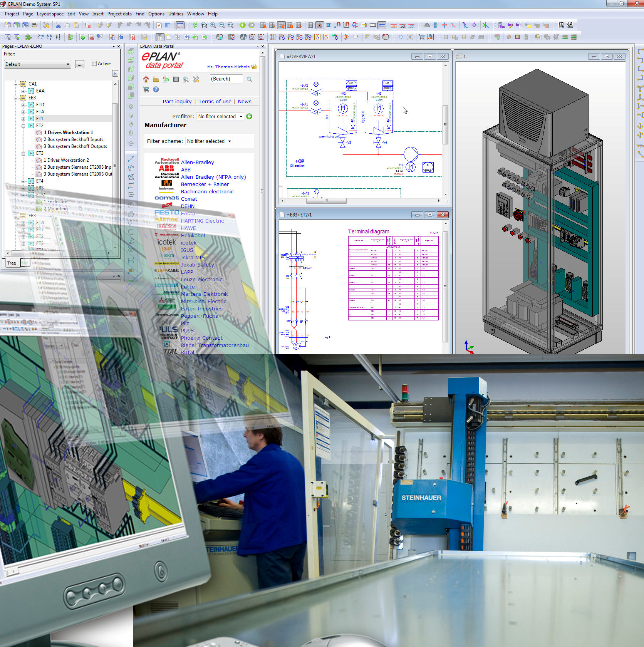Click the shopping cart icon in Data Portal
The image size is (644, 647).
[146, 89]
